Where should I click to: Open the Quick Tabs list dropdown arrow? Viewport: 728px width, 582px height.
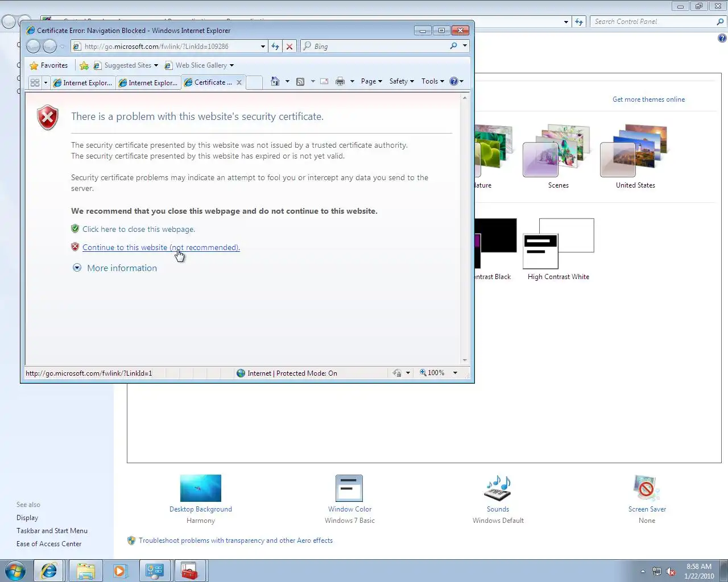click(45, 82)
